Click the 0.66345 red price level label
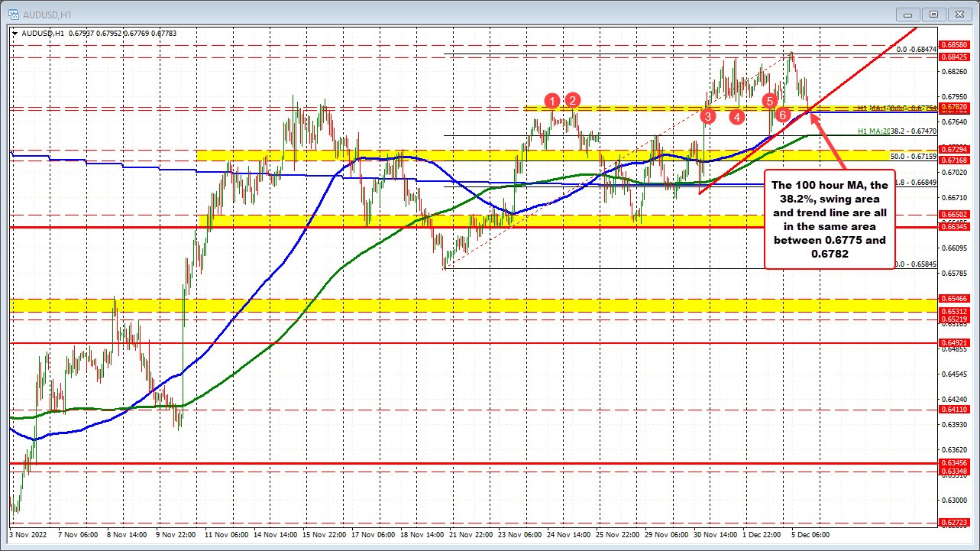Screen dimensions: 980x551 (954, 227)
